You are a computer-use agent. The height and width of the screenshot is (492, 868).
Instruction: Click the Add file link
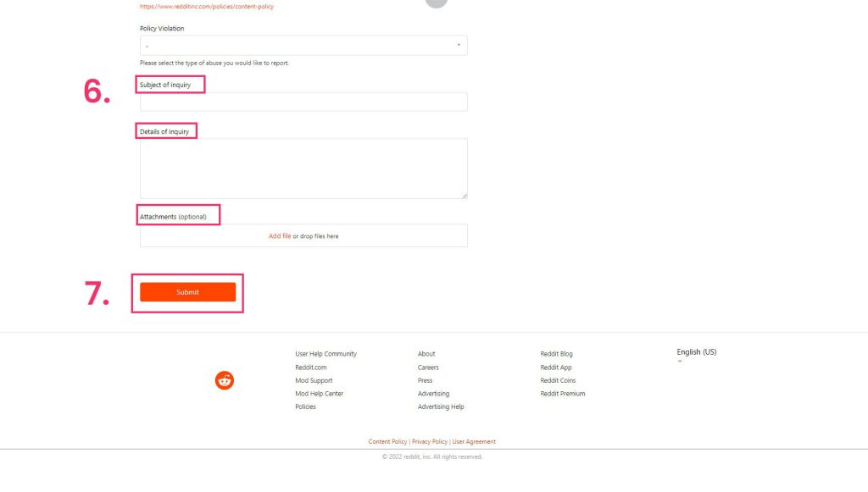point(280,236)
